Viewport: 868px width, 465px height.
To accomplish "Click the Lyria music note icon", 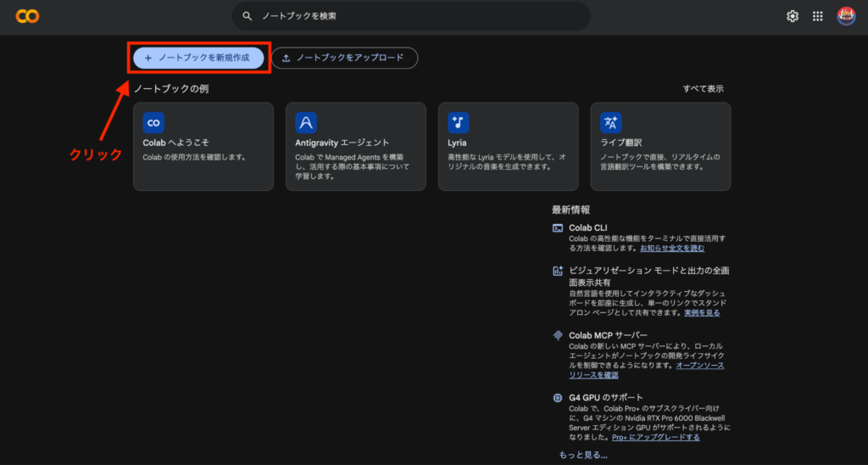I will [459, 123].
